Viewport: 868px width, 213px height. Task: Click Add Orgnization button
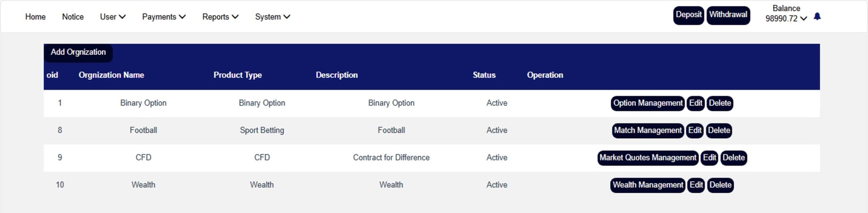pos(78,52)
